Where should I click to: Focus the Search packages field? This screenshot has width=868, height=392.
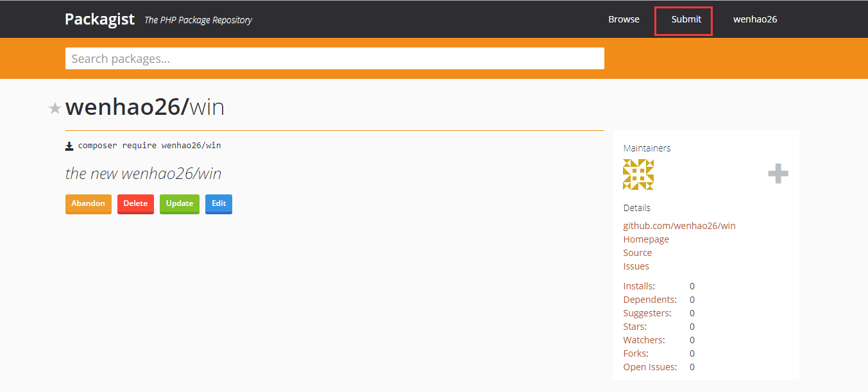[335, 58]
